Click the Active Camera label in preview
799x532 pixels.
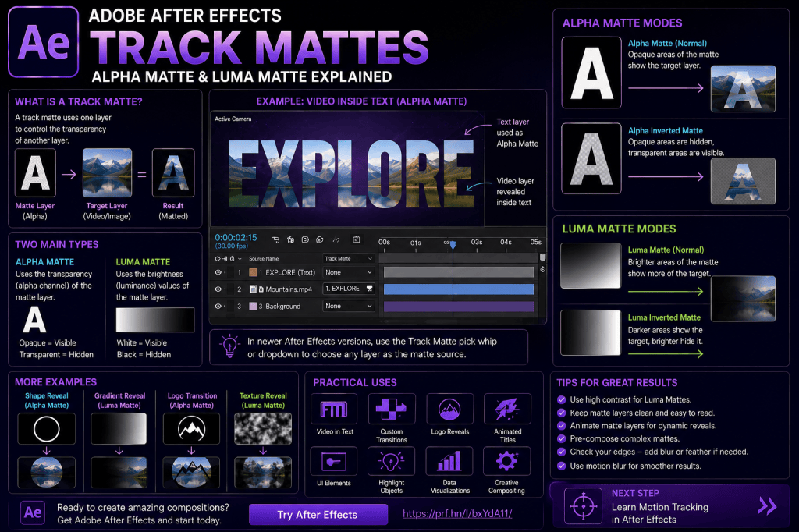click(x=233, y=119)
